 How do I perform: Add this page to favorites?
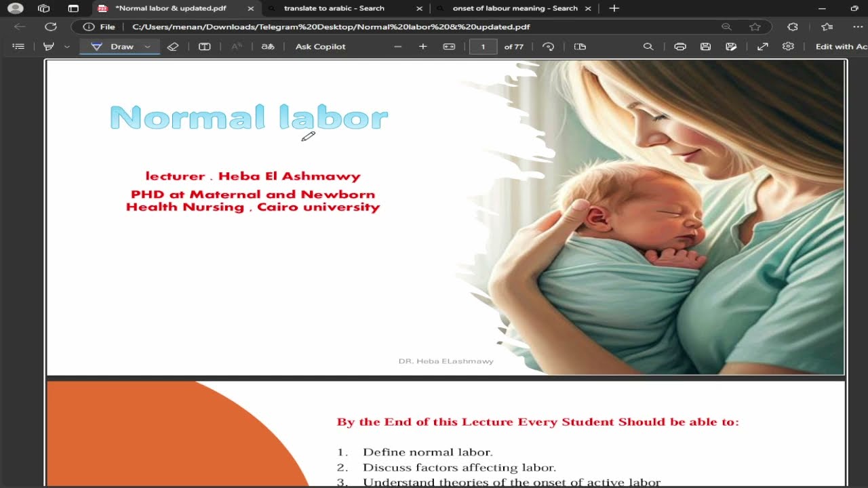pyautogui.click(x=755, y=27)
